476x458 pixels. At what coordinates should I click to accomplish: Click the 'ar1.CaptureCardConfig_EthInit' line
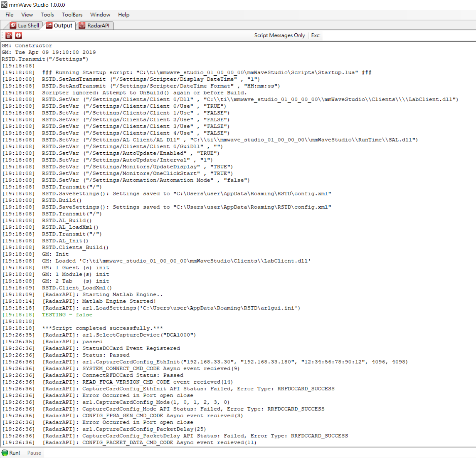pos(205,361)
